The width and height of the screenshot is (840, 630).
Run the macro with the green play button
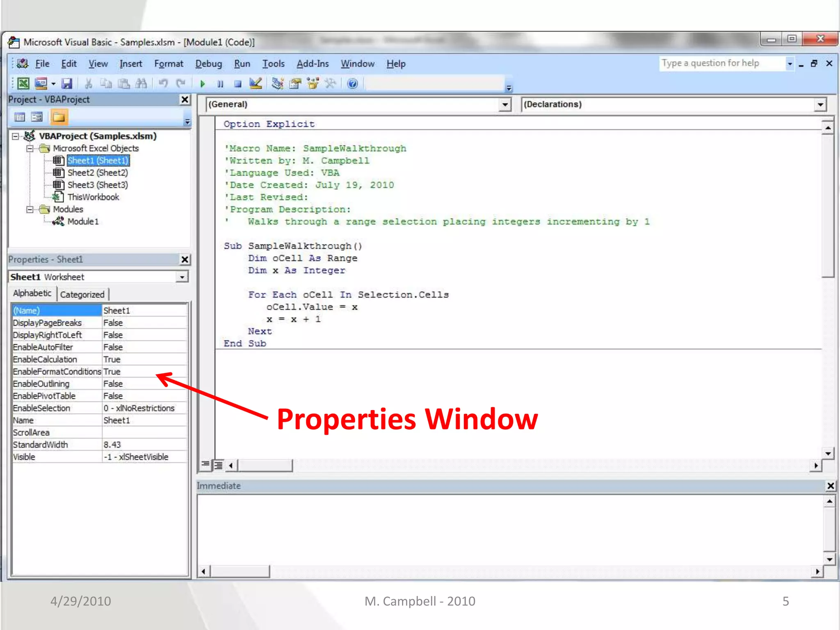pos(202,84)
